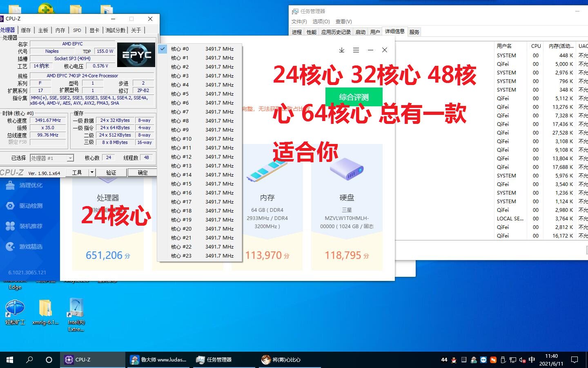Switch to CPU-Z taskbar button

(x=94, y=360)
